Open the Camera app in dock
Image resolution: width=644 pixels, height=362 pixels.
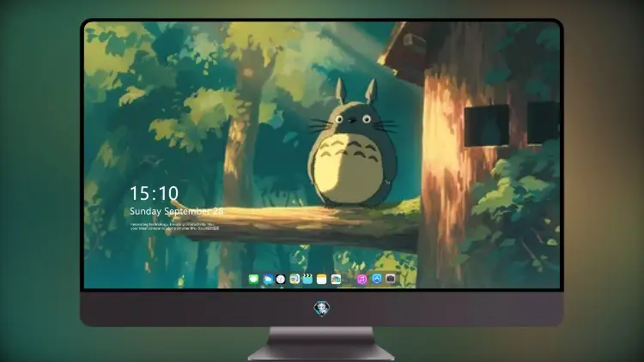tap(391, 279)
